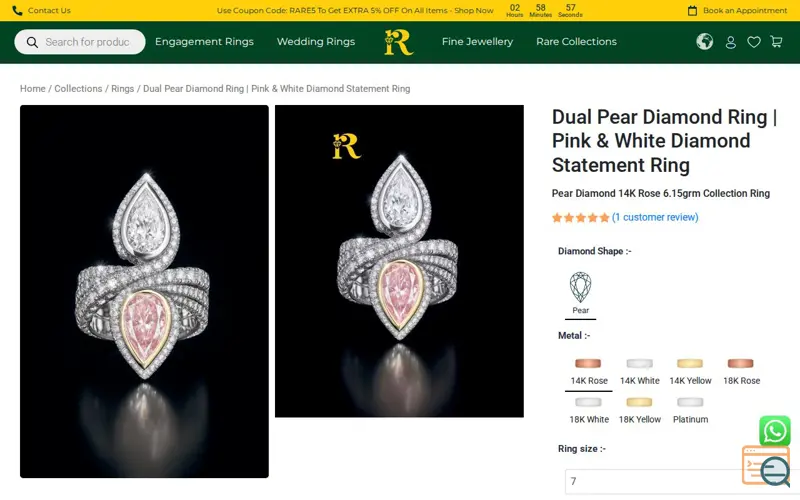Viewport: 800px width, 500px height.
Task: Open the Ring size dropdown showing 7
Action: [x=677, y=481]
